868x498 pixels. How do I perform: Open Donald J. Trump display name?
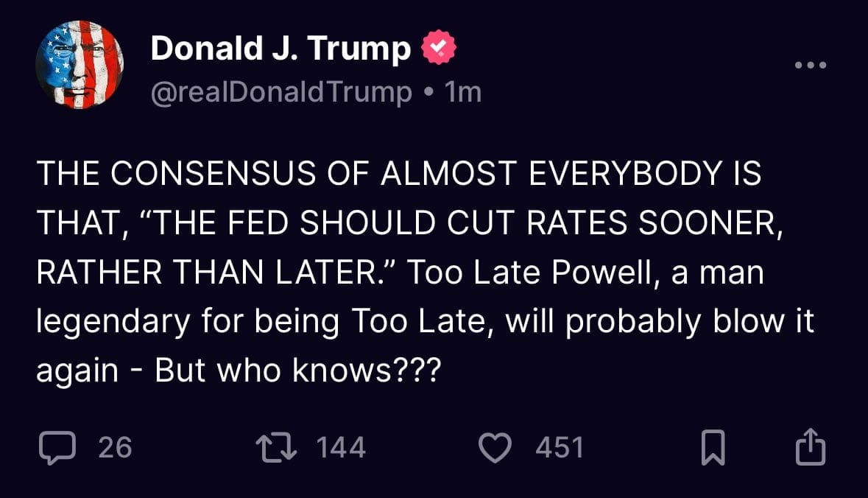280,49
